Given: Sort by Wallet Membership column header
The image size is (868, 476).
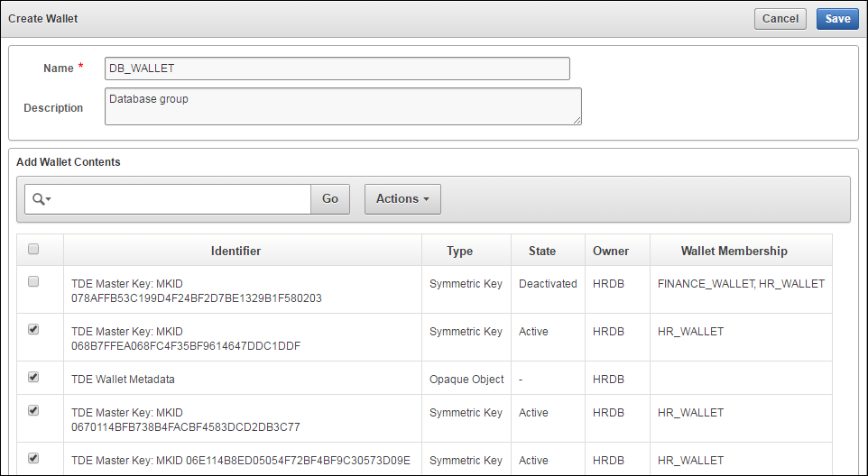Looking at the screenshot, I should pos(734,251).
